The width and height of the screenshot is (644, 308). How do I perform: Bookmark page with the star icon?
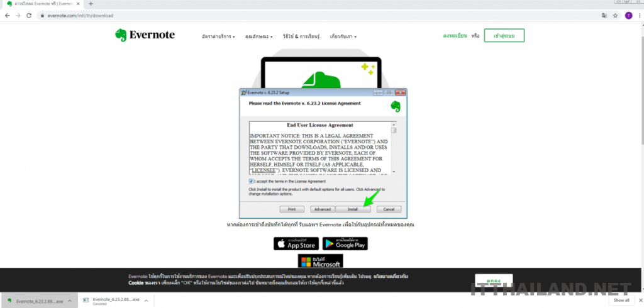[615, 16]
